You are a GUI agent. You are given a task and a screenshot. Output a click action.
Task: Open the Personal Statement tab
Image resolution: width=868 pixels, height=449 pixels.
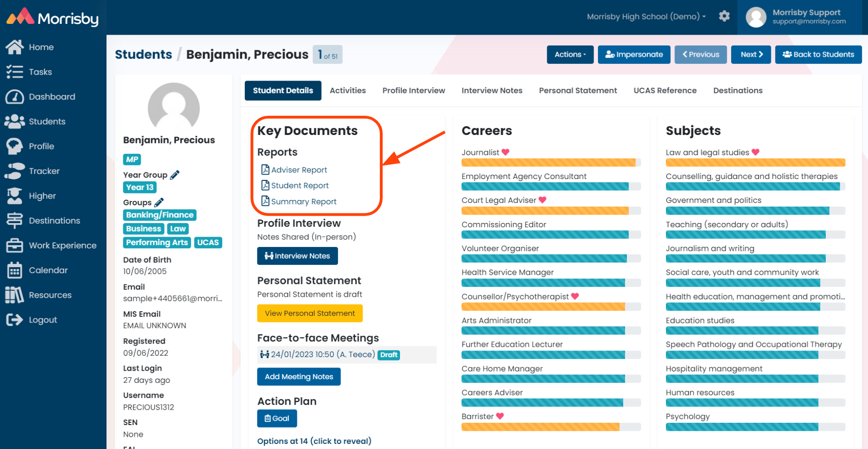click(x=578, y=90)
